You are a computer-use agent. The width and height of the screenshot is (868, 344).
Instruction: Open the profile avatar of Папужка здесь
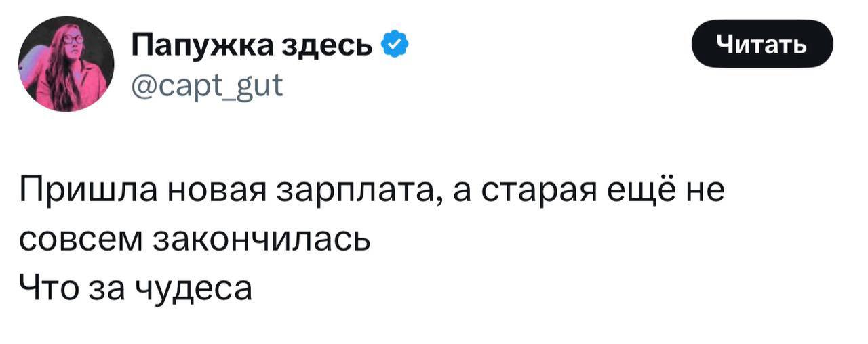coord(66,64)
